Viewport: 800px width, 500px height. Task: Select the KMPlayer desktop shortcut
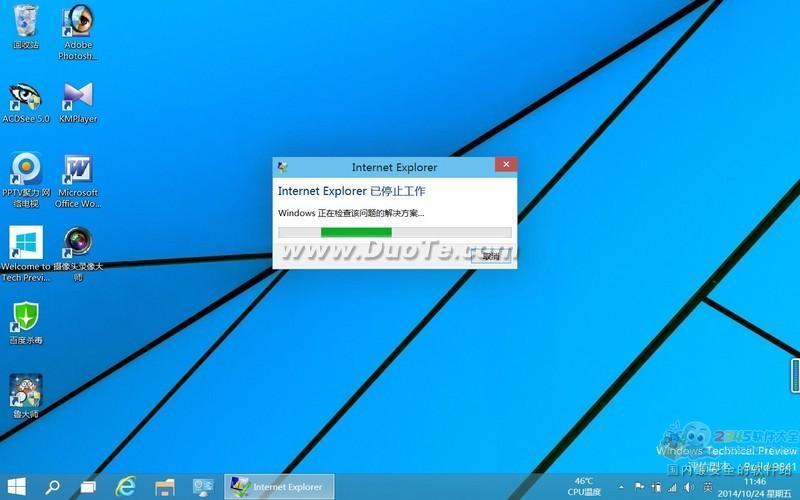click(78, 103)
